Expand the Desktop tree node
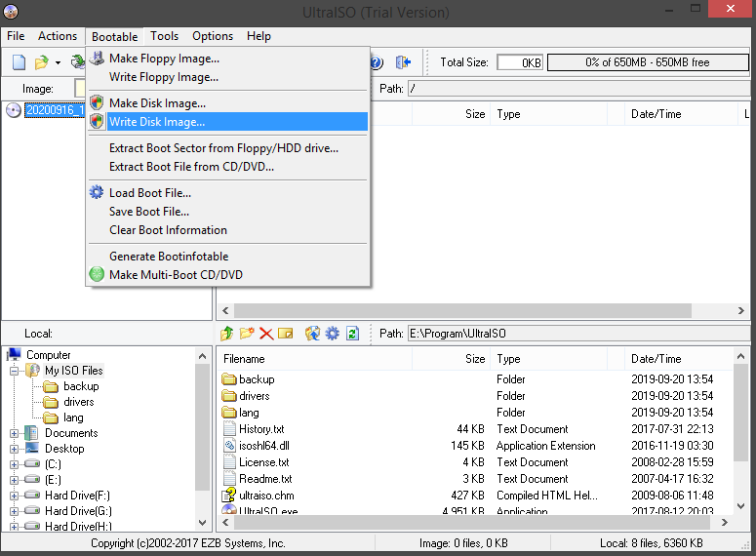756x556 pixels. (x=14, y=449)
